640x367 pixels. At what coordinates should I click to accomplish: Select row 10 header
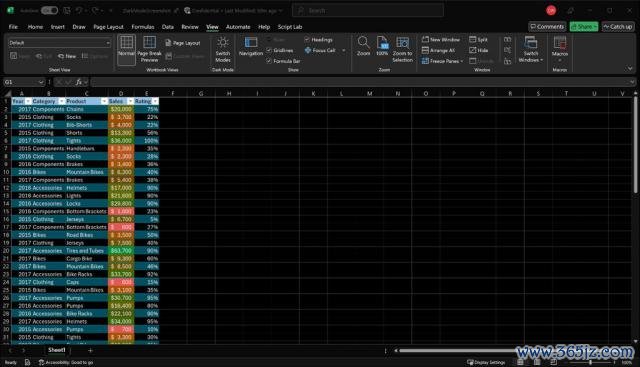(x=6, y=172)
